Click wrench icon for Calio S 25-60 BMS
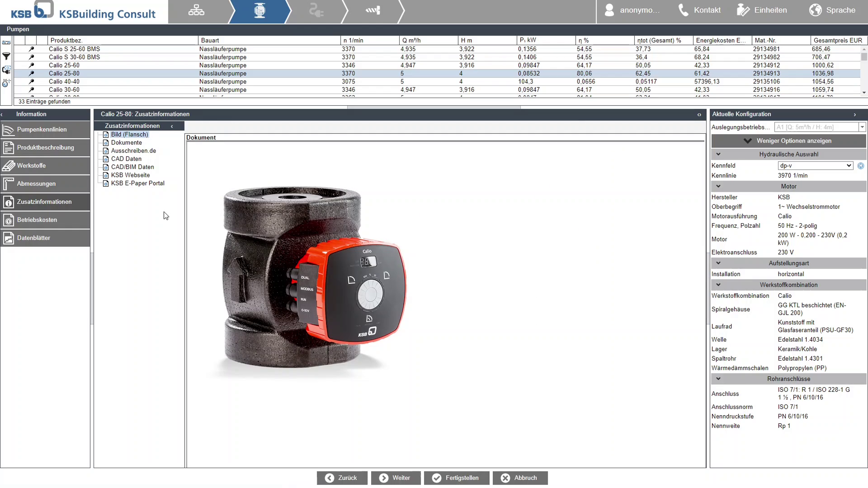The width and height of the screenshot is (868, 488). pos(31,49)
